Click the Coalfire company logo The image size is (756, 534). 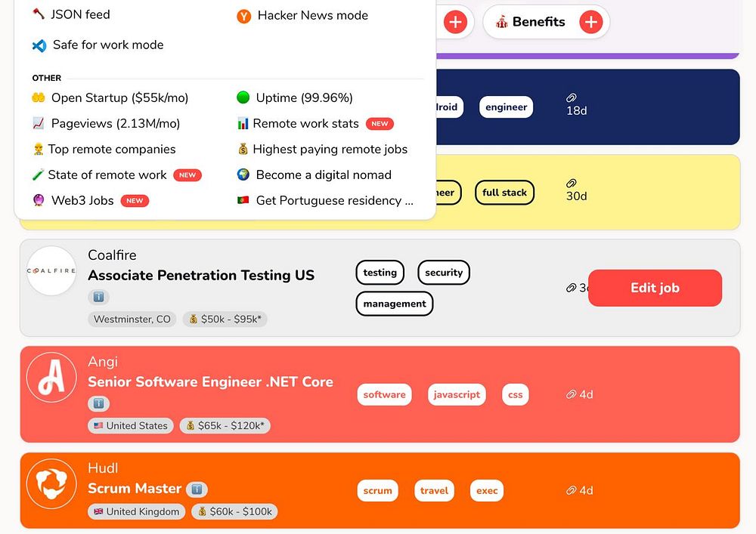[x=51, y=270]
